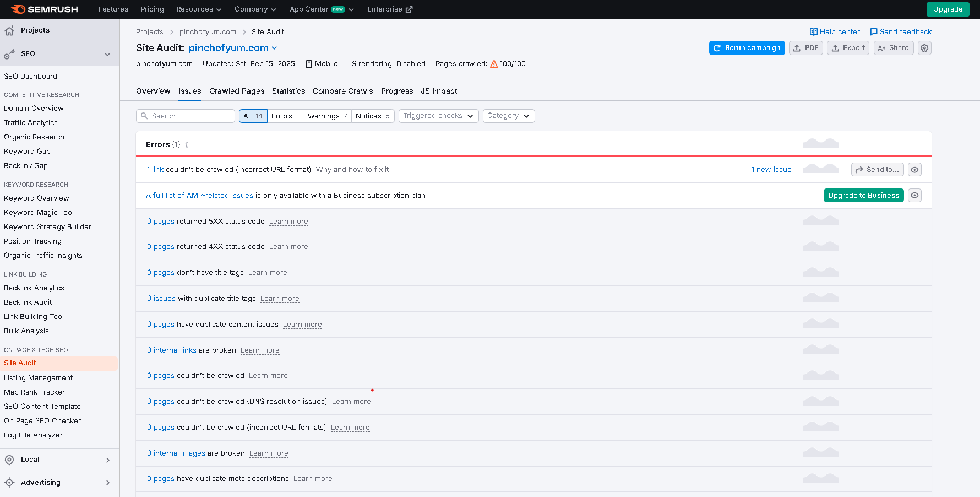
Task: Open the 1 link incorrect URL issue
Action: coord(155,170)
